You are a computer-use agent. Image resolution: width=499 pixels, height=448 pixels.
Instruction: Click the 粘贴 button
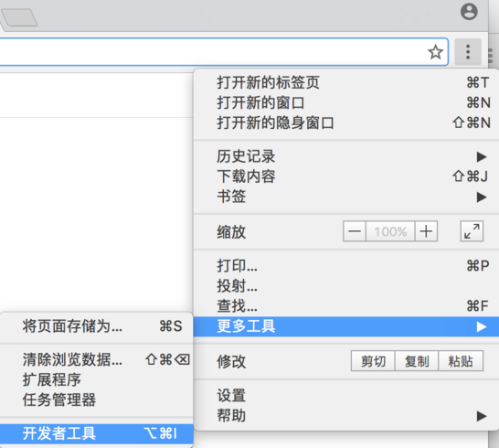461,361
